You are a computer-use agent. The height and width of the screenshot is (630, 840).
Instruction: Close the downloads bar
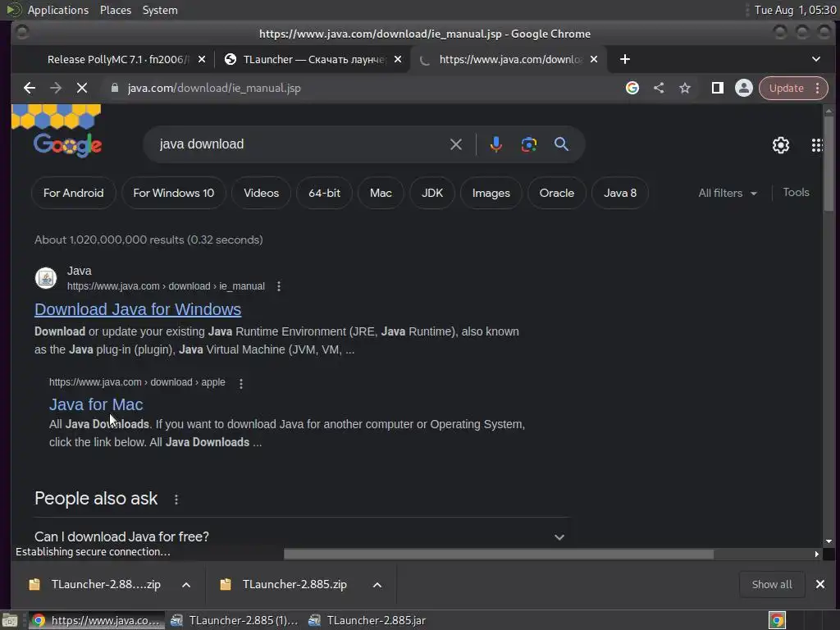pyautogui.click(x=819, y=584)
